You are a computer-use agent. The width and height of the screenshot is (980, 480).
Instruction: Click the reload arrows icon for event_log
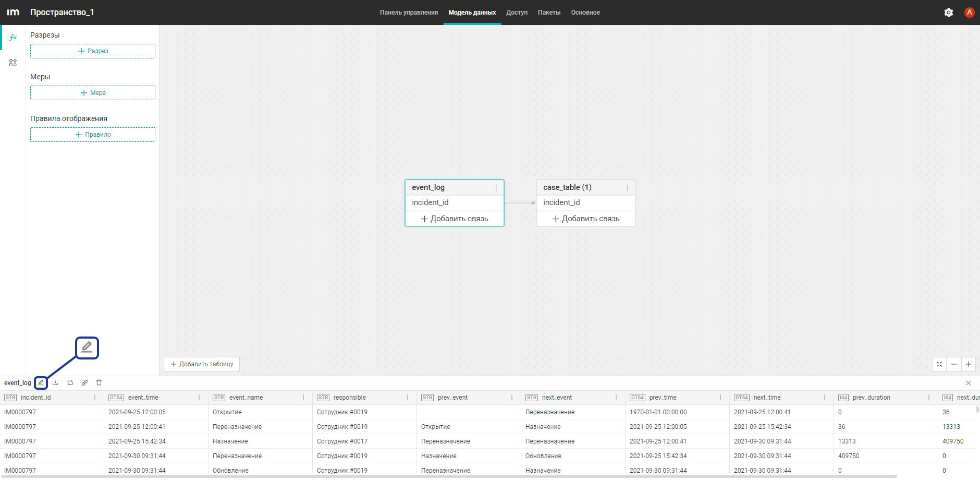(70, 383)
